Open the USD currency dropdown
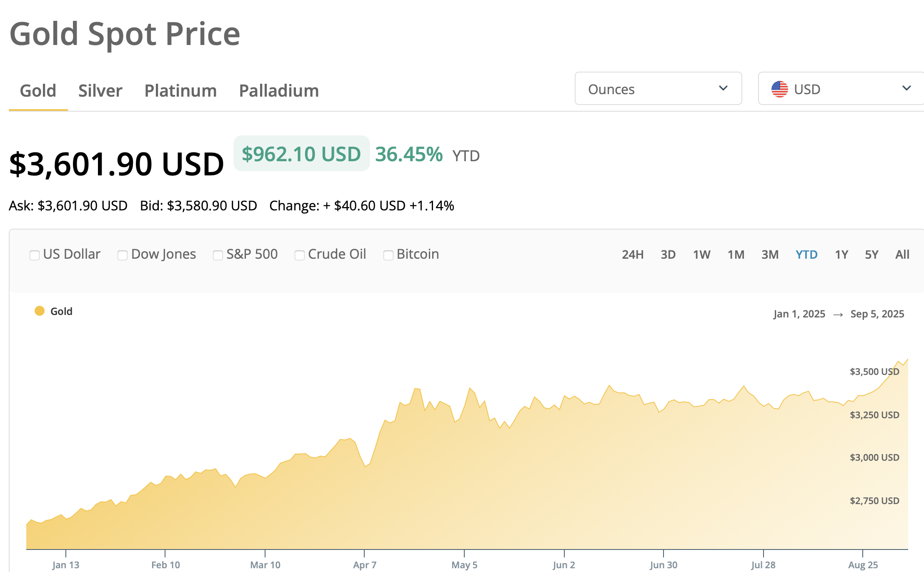Viewport: 924px width, 572px height. (840, 89)
